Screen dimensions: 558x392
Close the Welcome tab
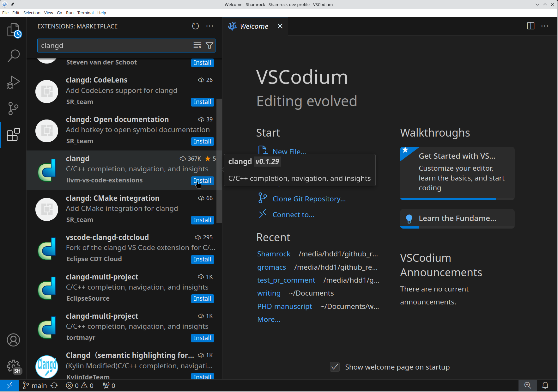[x=280, y=26]
